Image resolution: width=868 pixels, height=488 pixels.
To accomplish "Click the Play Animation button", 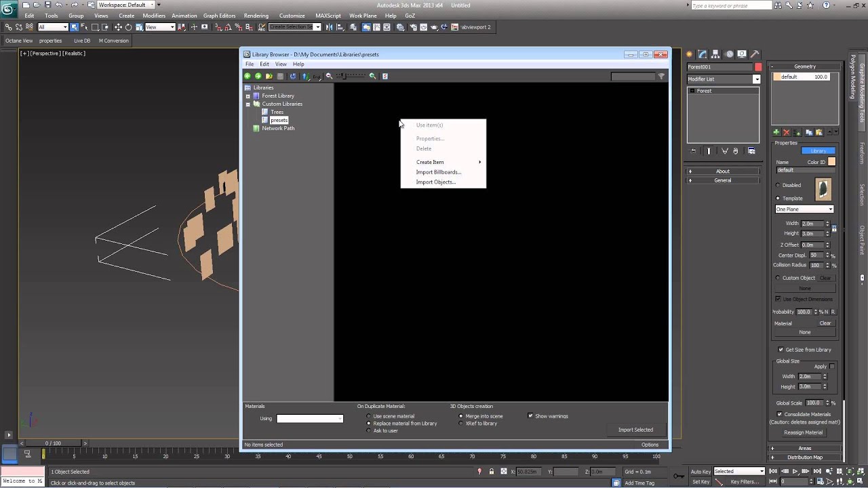I will tap(795, 472).
